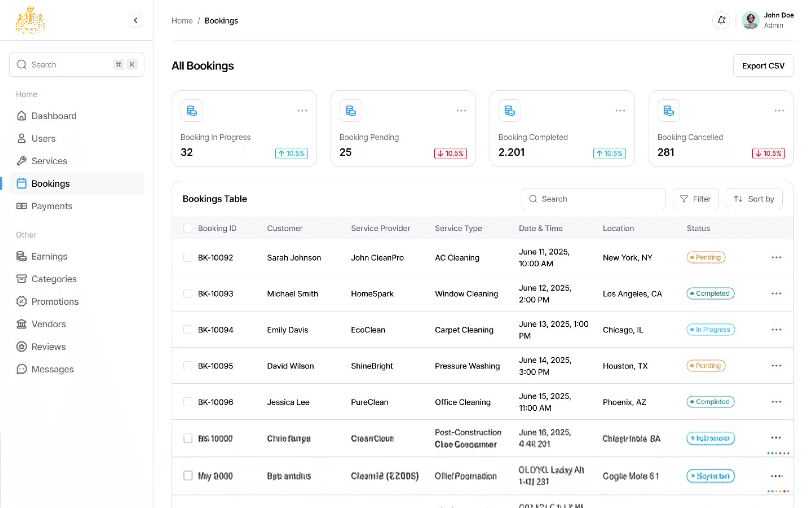Click the Reviews star icon
The width and height of the screenshot is (812, 508).
(22, 346)
